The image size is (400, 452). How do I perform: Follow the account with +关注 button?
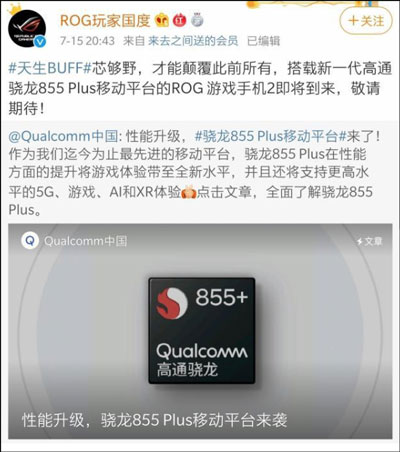tap(366, 21)
